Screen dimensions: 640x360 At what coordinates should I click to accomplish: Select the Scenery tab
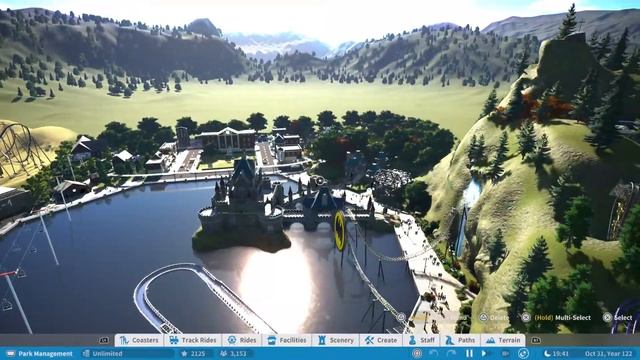point(336,340)
